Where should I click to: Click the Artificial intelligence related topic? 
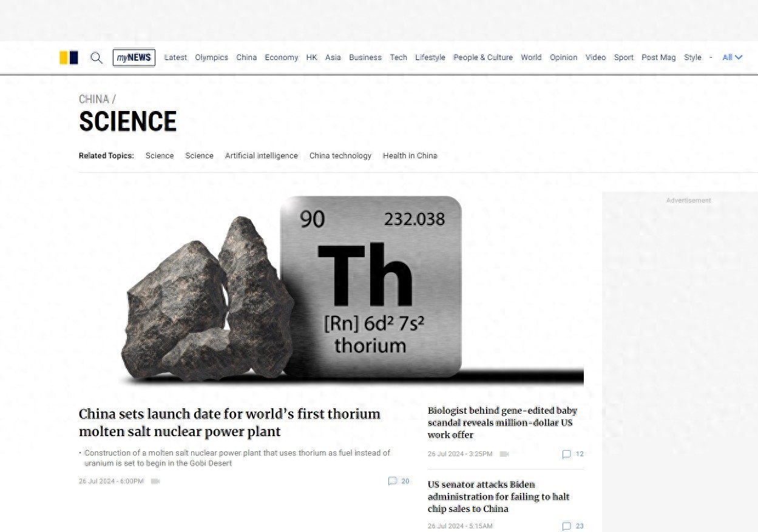click(261, 156)
